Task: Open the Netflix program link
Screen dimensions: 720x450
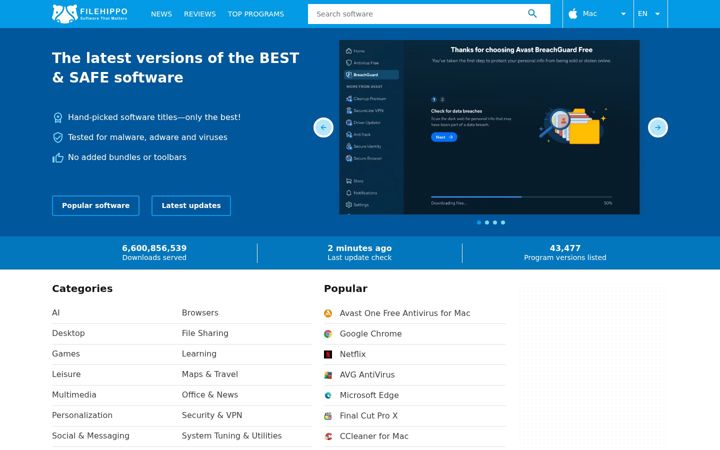Action: [353, 354]
